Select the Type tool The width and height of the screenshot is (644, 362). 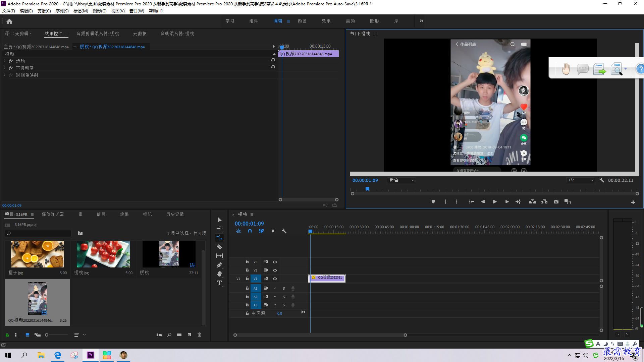point(219,283)
